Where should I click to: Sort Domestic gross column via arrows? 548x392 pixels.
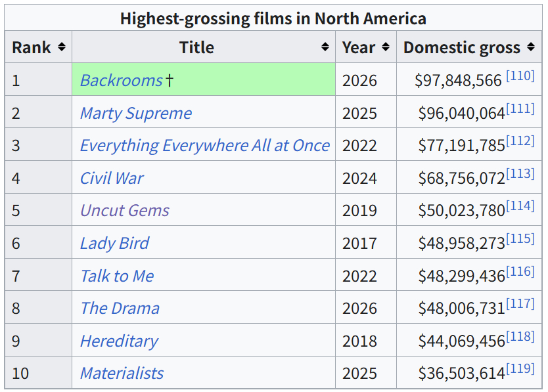click(531, 47)
